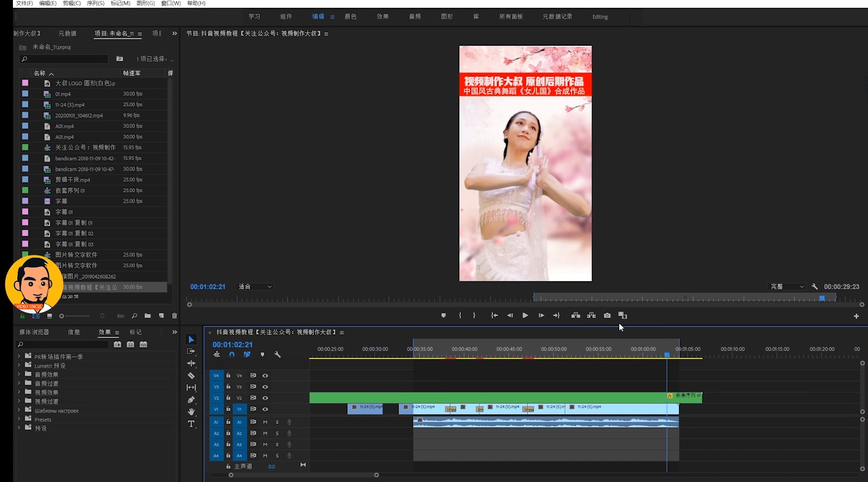Mute audio track A1
This screenshot has width=868, height=482.
coord(265,422)
